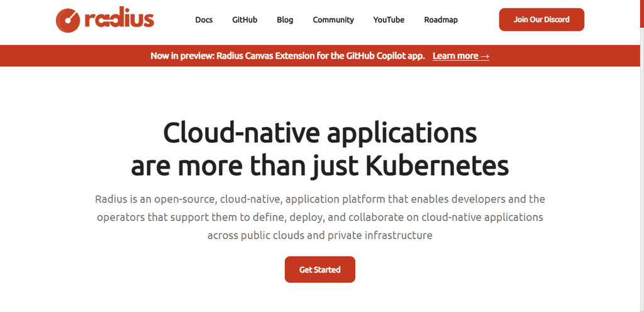Image resolution: width=644 pixels, height=312 pixels.
Task: View the Roadmap page
Action: click(x=441, y=19)
